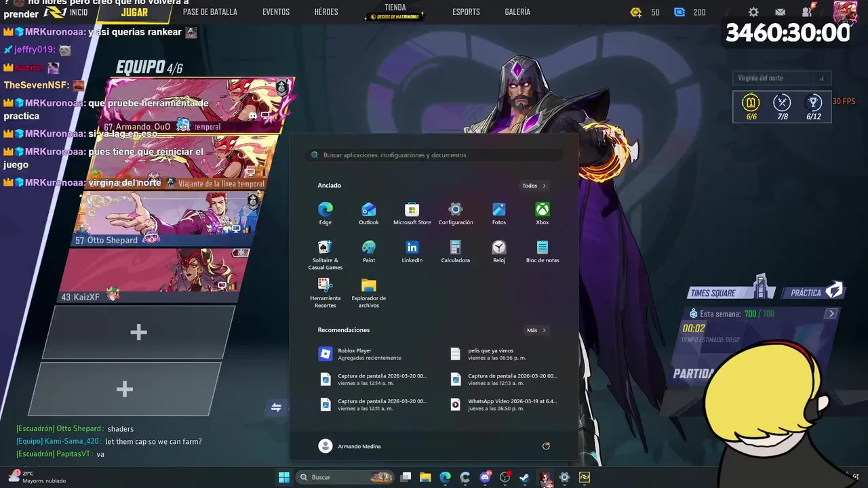The height and width of the screenshot is (488, 868).
Task: Click second empty team slot plus
Action: 124,389
